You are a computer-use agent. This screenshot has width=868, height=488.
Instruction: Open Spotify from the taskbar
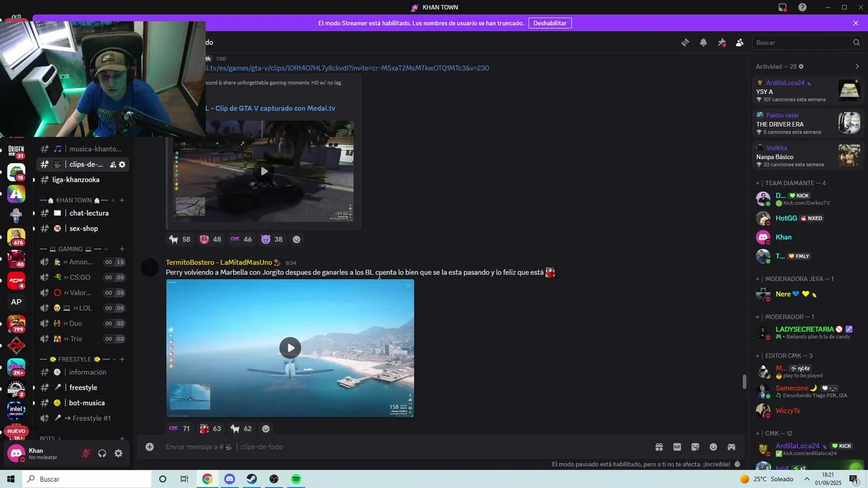tap(296, 479)
